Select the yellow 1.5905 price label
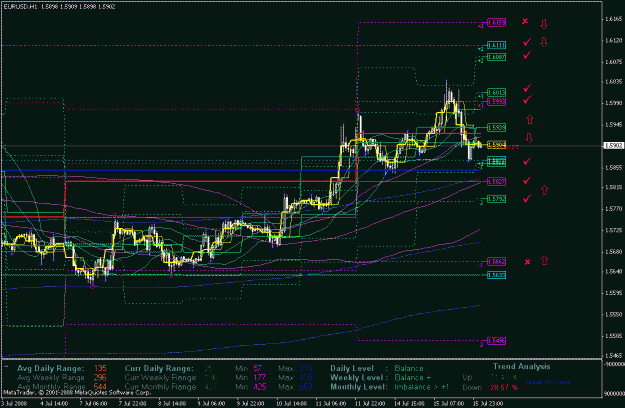 pyautogui.click(x=497, y=145)
